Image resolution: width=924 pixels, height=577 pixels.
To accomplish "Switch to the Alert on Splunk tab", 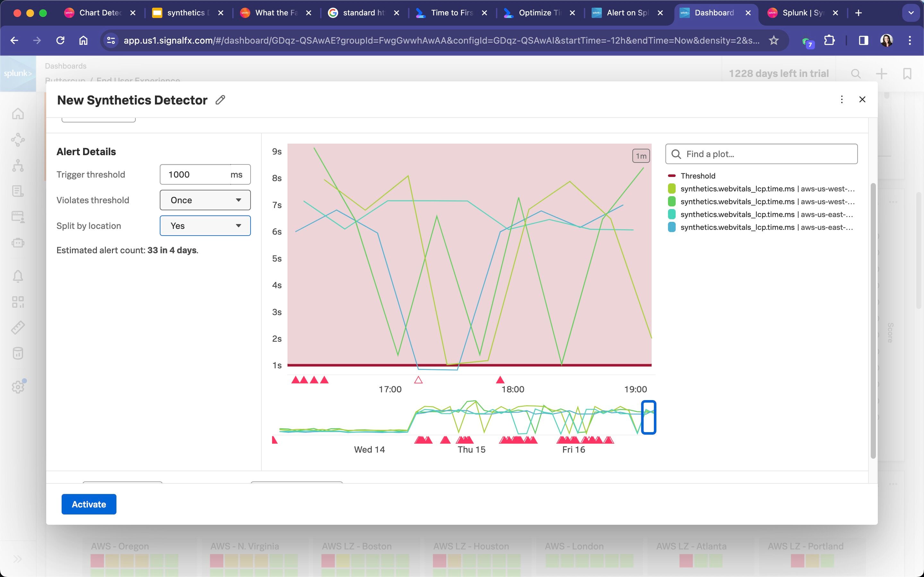I will coord(627,13).
